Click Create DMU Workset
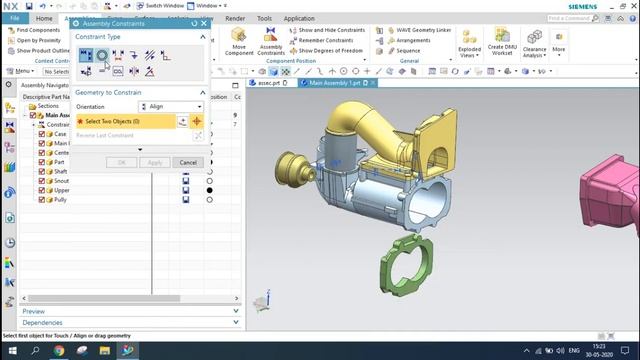The height and width of the screenshot is (360, 640). [x=502, y=41]
